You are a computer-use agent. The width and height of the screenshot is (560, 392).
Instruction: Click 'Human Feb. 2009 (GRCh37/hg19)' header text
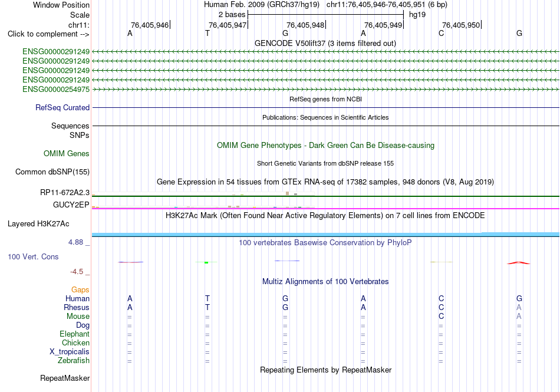(x=261, y=5)
